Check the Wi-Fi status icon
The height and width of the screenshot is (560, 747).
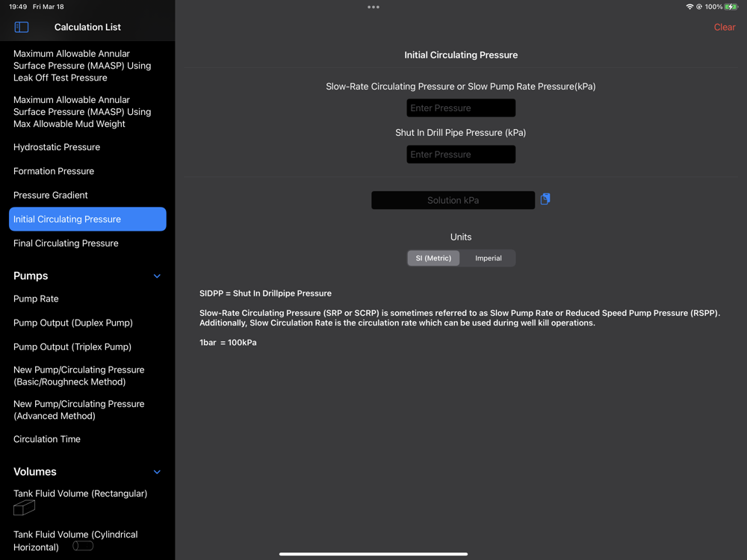pyautogui.click(x=689, y=7)
